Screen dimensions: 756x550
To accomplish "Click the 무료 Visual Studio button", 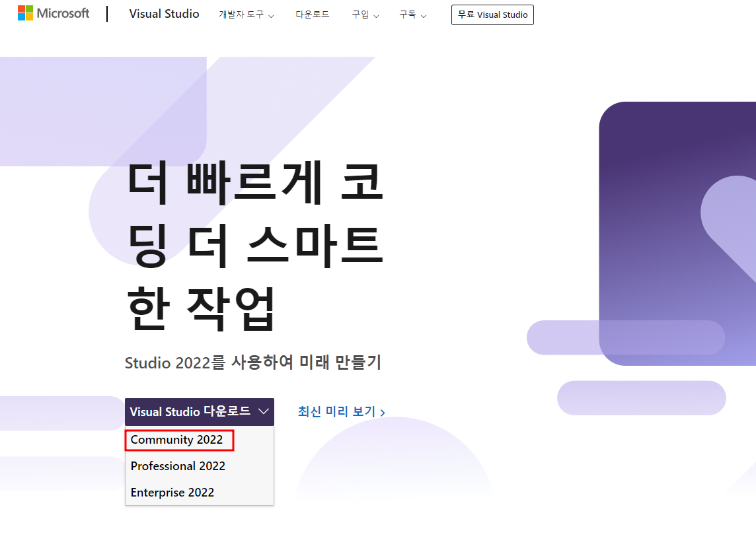I will pos(492,15).
